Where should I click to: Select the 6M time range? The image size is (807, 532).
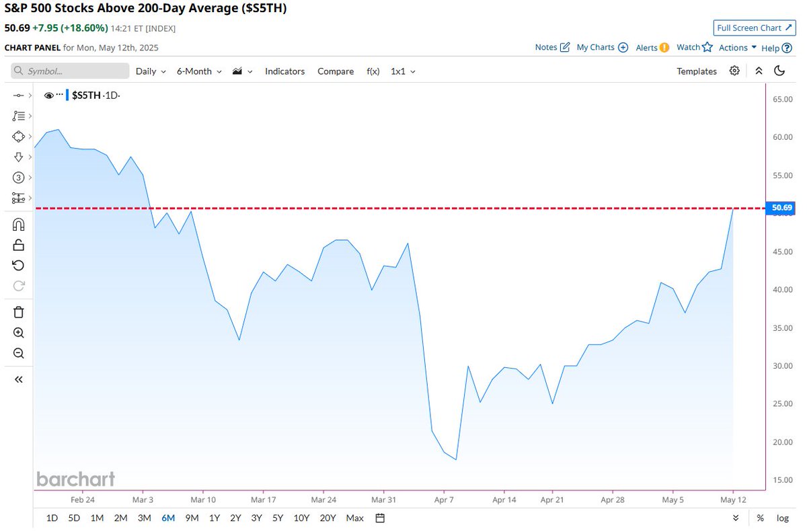click(x=168, y=518)
